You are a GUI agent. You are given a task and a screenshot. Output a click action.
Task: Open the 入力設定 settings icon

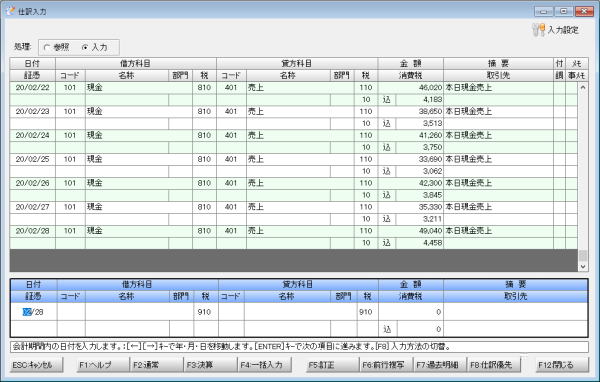pos(538,30)
